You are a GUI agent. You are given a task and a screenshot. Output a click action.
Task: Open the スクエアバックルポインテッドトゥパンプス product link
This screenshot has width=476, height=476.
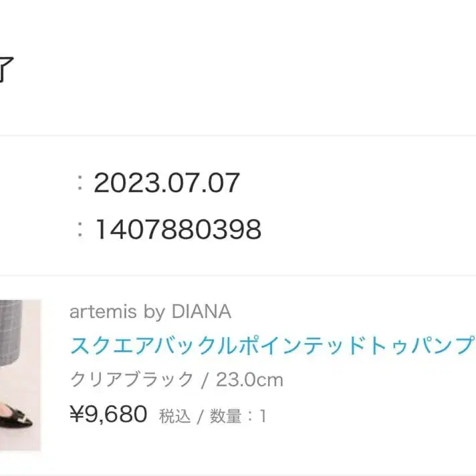pyautogui.click(x=271, y=346)
